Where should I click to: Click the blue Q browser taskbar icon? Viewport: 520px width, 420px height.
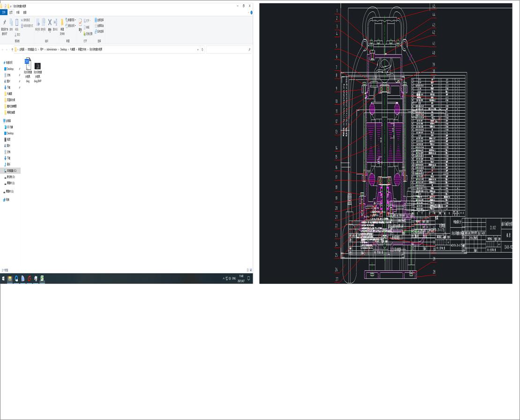pos(16,279)
